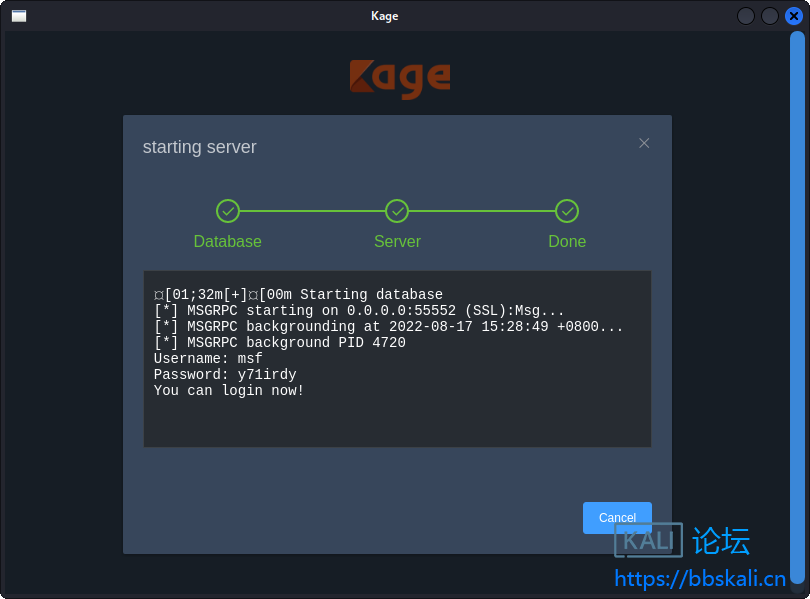Close the Kage application window
The image size is (810, 599).
coord(794,16)
